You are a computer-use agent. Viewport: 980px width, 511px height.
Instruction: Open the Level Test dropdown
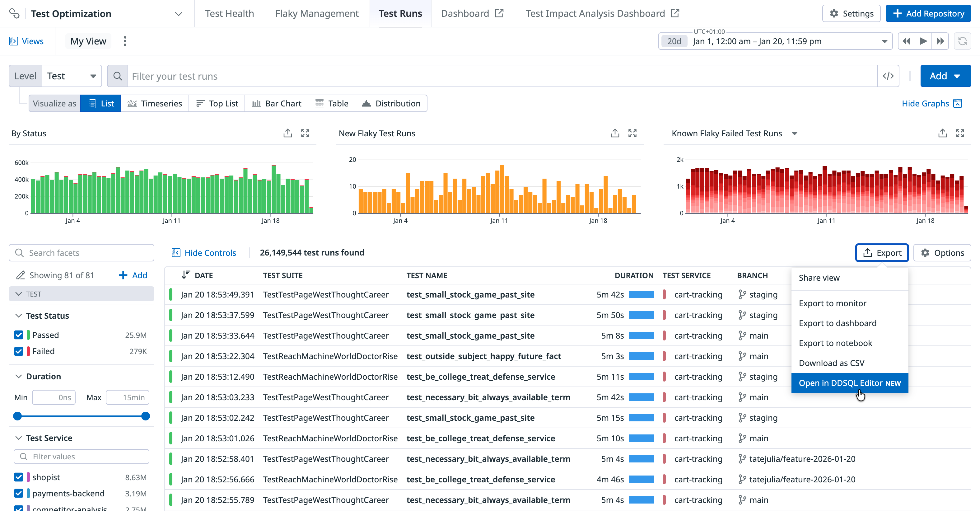(x=72, y=76)
